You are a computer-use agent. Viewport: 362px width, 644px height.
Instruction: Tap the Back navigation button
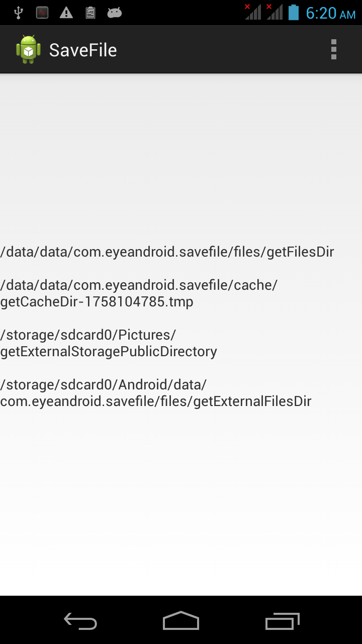click(x=80, y=621)
